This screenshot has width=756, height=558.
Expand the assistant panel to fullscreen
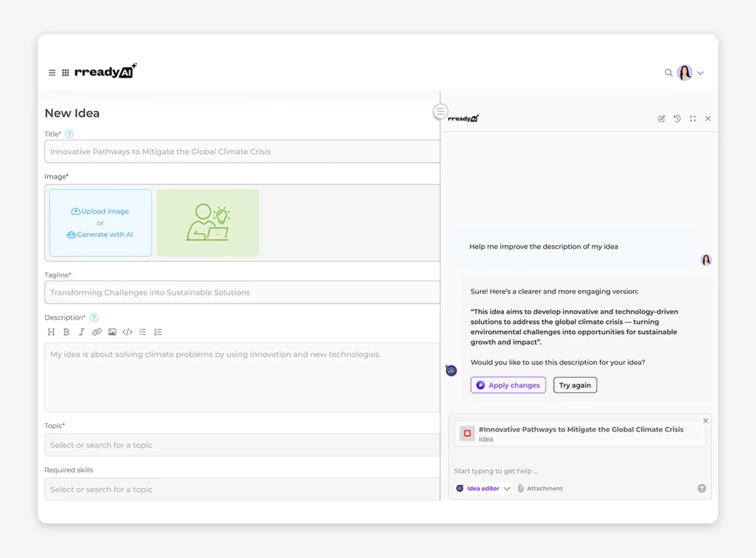pyautogui.click(x=693, y=119)
